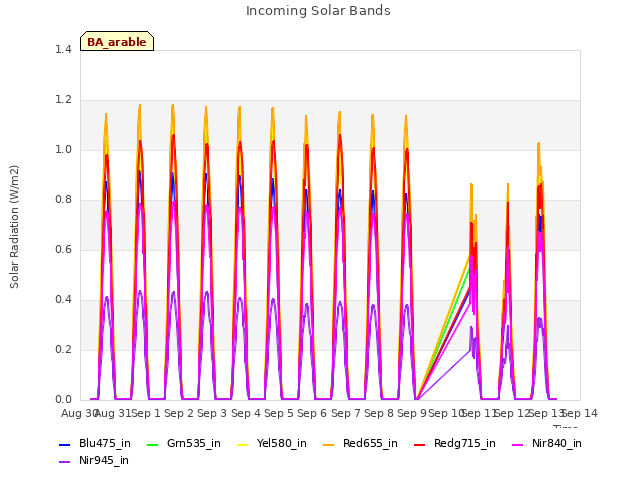Click the purple Nir945_in legend swatch
The width and height of the screenshot is (640, 480).
(65, 462)
